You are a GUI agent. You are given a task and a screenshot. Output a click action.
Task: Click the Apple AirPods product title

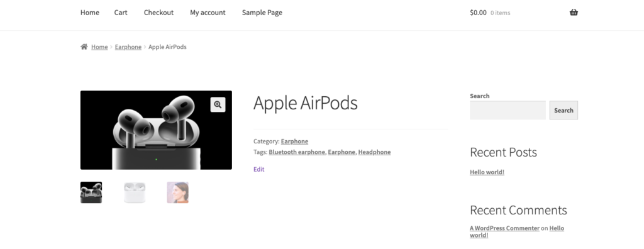pos(306,102)
